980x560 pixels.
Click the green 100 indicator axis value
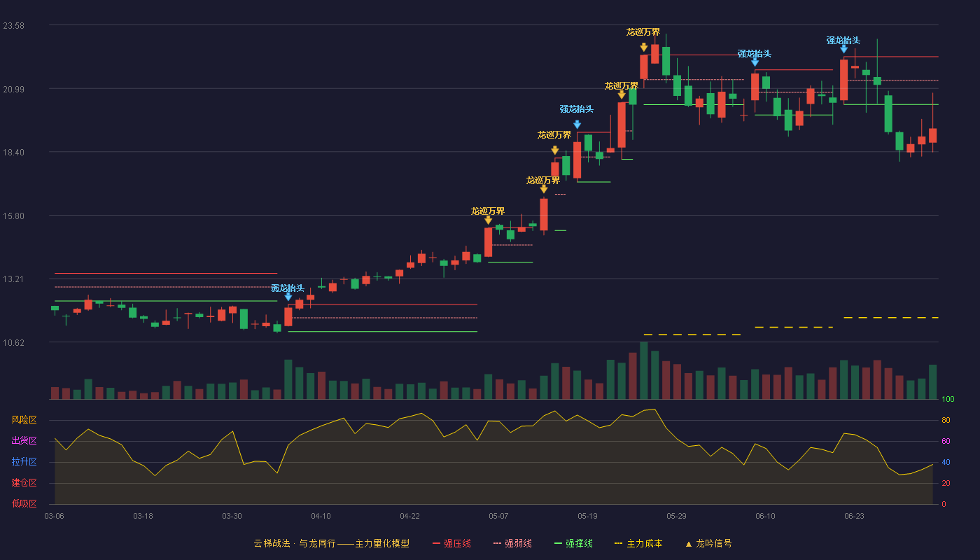(948, 400)
